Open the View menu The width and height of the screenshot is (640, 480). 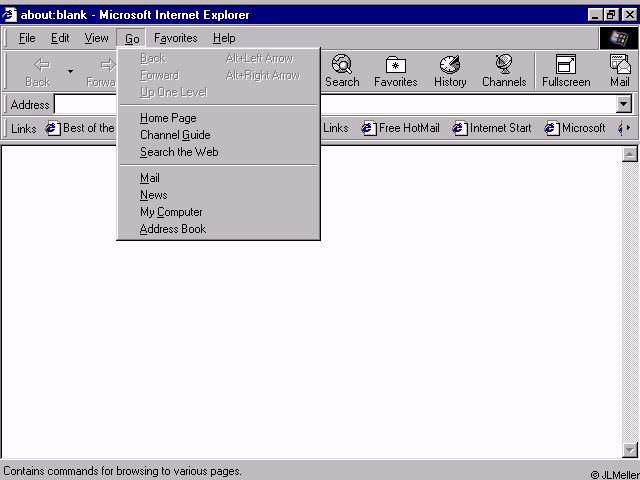pos(96,38)
